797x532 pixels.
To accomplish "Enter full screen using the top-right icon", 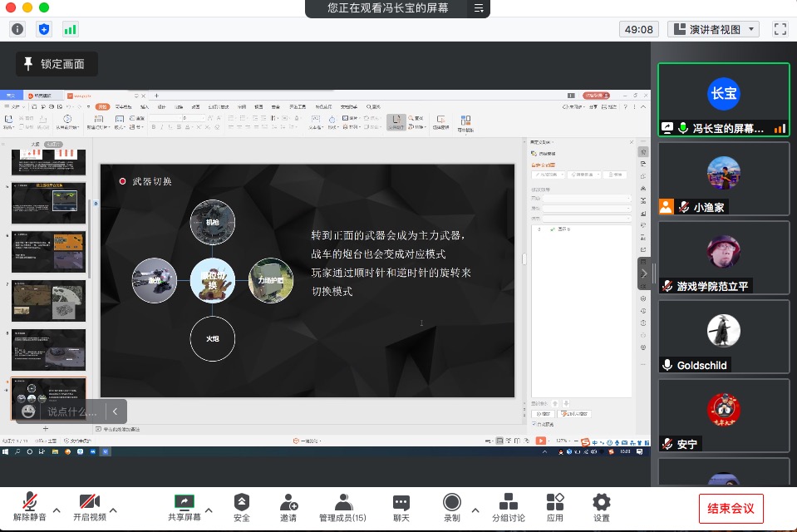I will point(780,29).
